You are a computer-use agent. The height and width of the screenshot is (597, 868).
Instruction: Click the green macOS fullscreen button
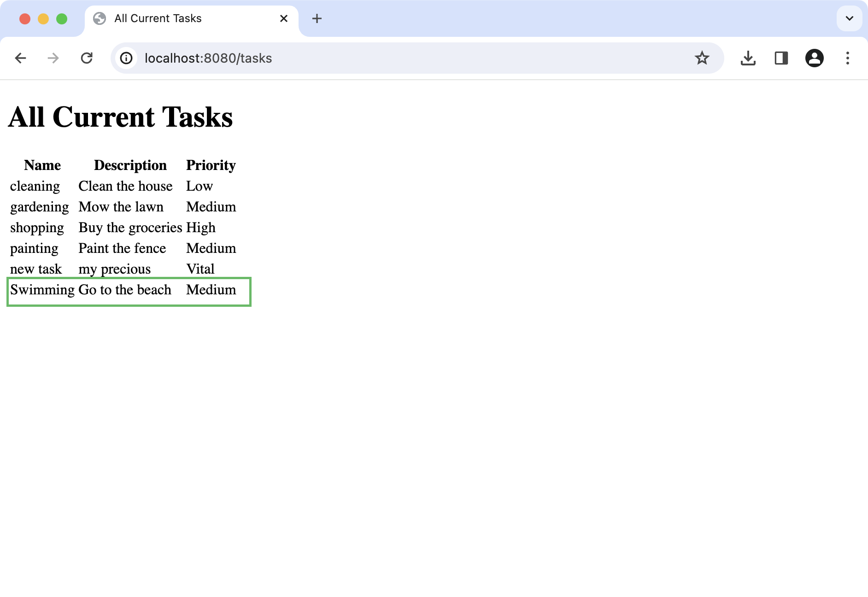point(62,18)
